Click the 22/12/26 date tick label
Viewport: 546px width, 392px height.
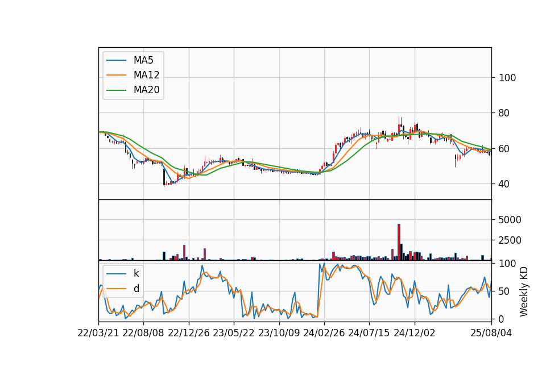point(189,333)
